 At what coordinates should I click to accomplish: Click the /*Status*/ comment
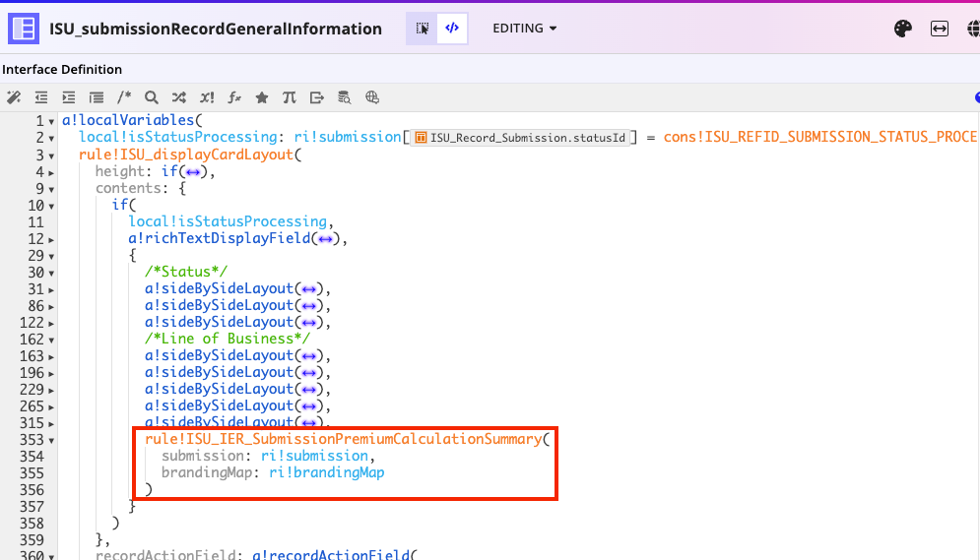186,272
